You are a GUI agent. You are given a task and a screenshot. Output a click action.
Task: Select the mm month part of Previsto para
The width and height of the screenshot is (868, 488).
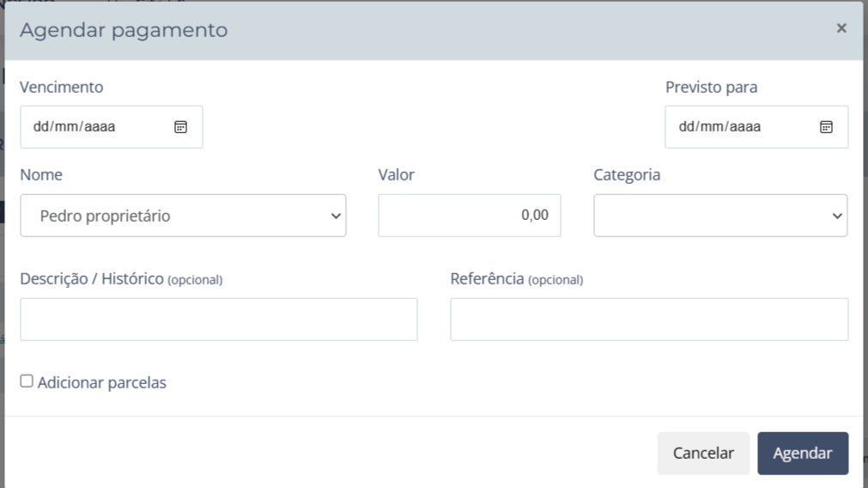(713, 127)
